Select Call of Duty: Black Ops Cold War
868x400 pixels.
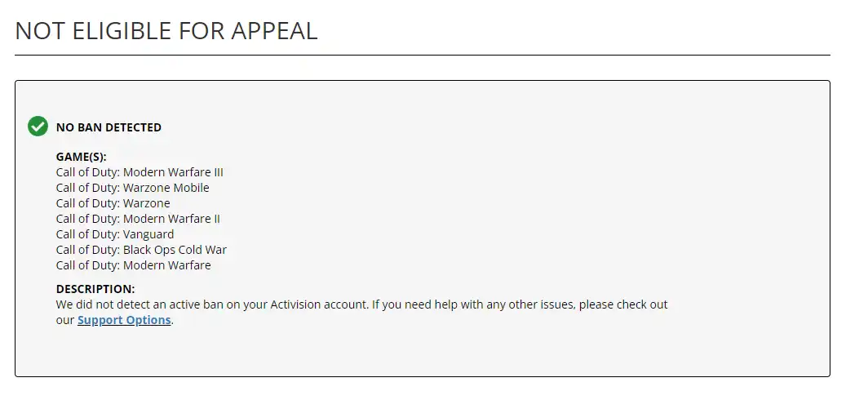141,250
